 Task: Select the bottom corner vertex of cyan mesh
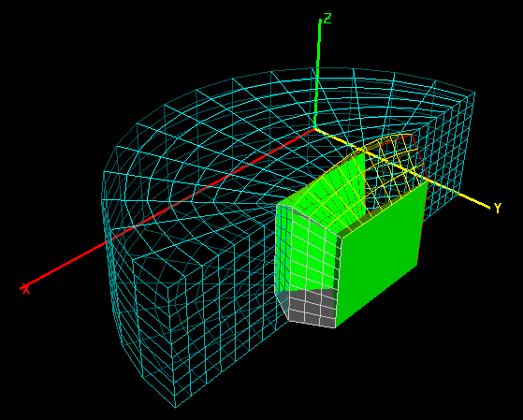[176, 407]
